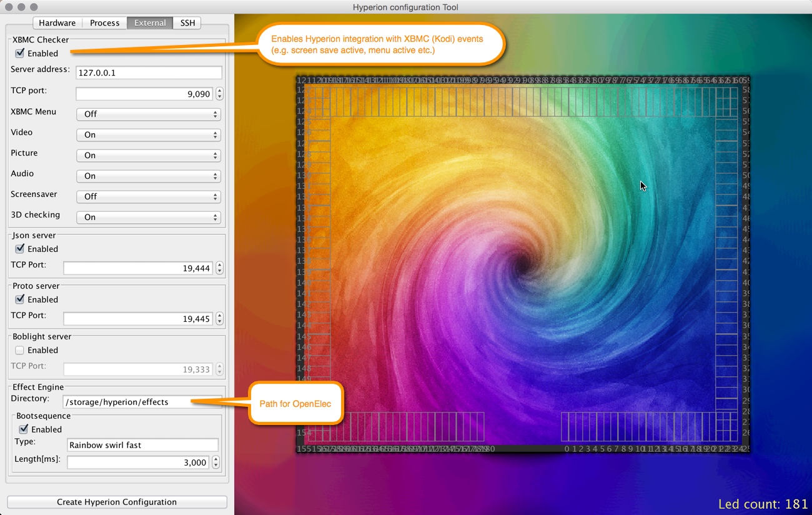Disable the XBMC Checker Enabled checkbox
Viewport: 812px width, 515px height.
20,53
